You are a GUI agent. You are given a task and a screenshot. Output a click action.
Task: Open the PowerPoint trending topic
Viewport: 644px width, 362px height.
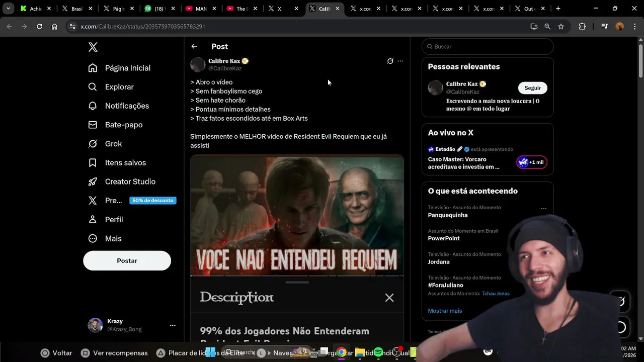point(444,238)
